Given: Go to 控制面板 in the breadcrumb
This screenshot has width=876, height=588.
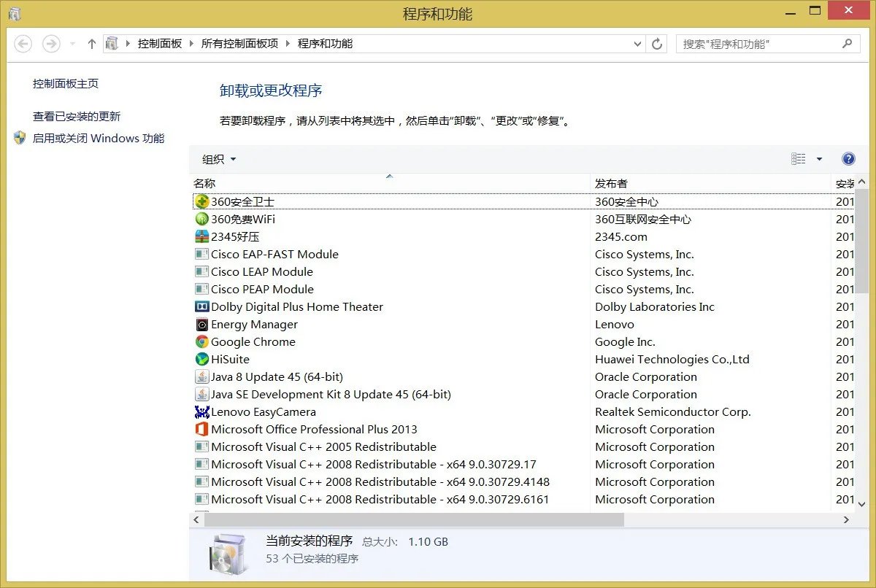Looking at the screenshot, I should point(159,43).
